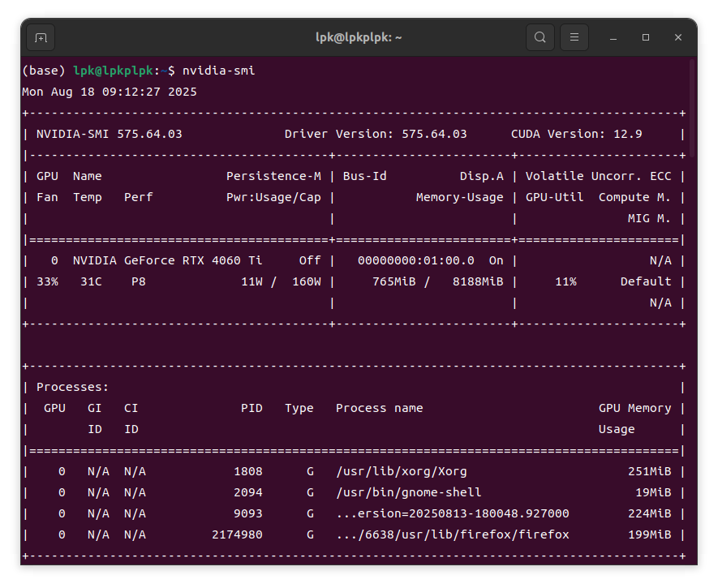The height and width of the screenshot is (588, 718).
Task: Click the power cap 160W
Action: click(x=307, y=281)
